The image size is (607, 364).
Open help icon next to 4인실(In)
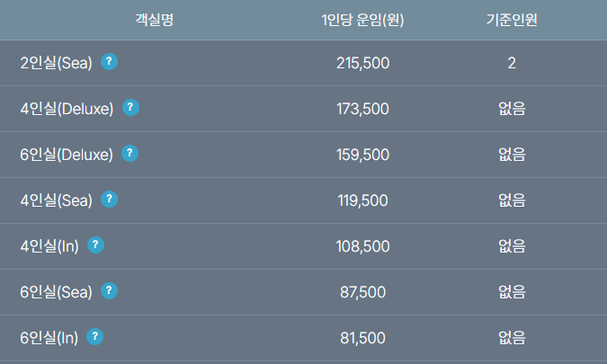click(x=96, y=245)
